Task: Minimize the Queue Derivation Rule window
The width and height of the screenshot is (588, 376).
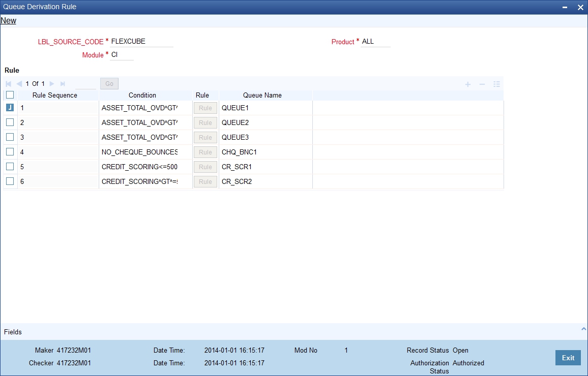Action: click(x=565, y=8)
